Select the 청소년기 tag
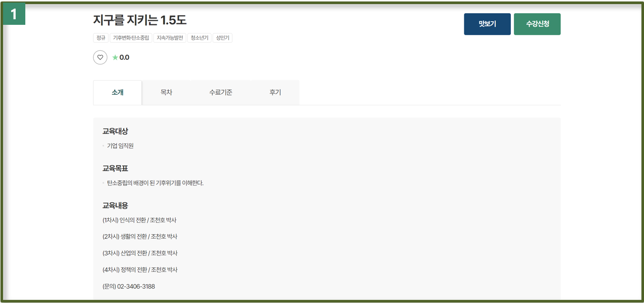Image resolution: width=644 pixels, height=303 pixels. (199, 38)
